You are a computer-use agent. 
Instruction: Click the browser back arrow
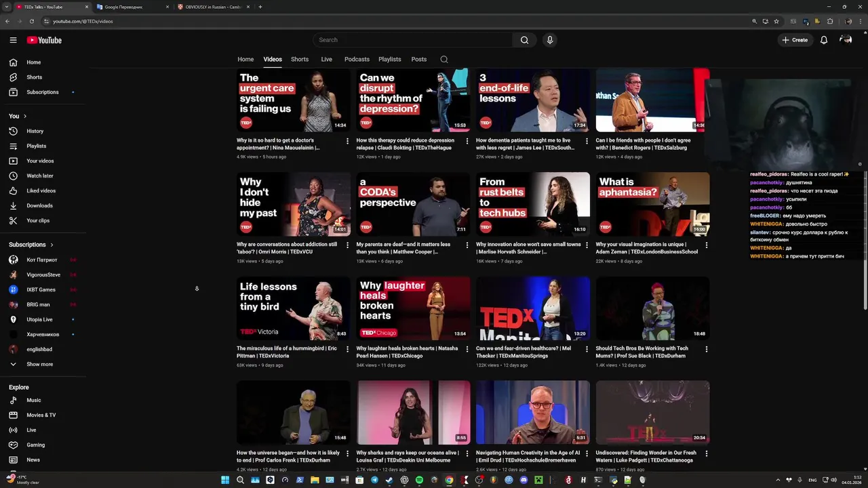tap(7, 21)
